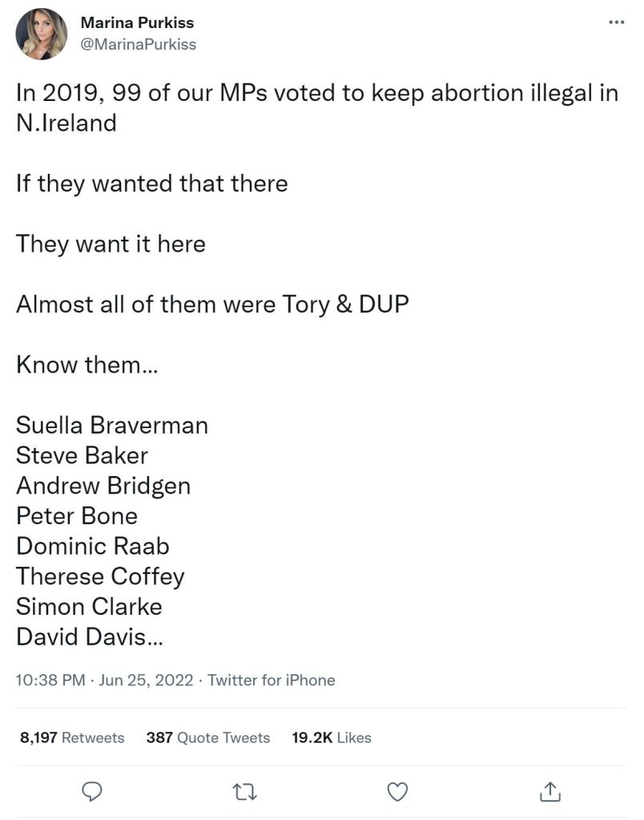Screen dimensions: 644x820
Task: Click the tweet's first line about 2019 MPs
Action: tap(316, 93)
